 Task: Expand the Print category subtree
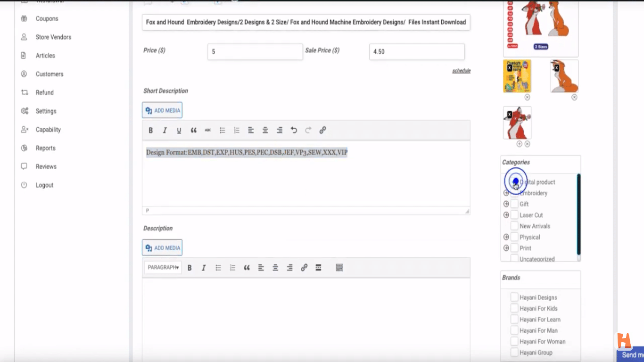[x=506, y=248]
